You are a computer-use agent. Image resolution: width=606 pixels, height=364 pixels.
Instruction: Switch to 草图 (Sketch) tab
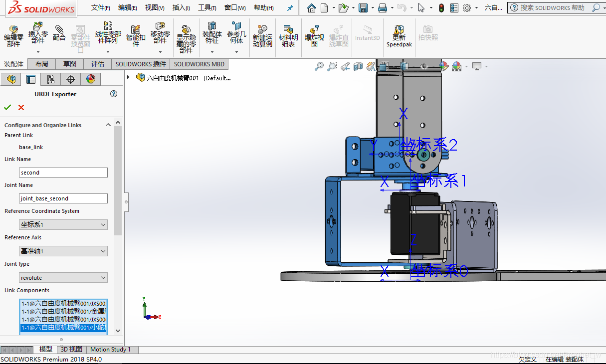tap(70, 64)
